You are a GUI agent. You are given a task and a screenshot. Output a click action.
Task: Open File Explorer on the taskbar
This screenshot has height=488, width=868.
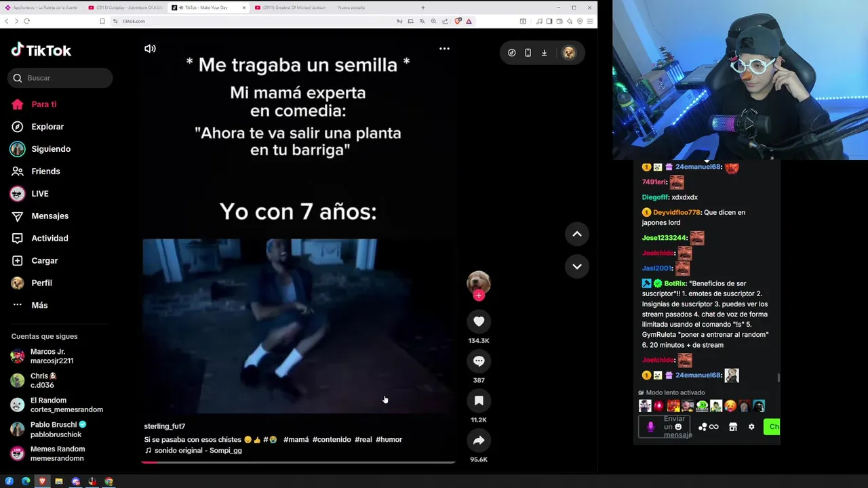(x=59, y=481)
